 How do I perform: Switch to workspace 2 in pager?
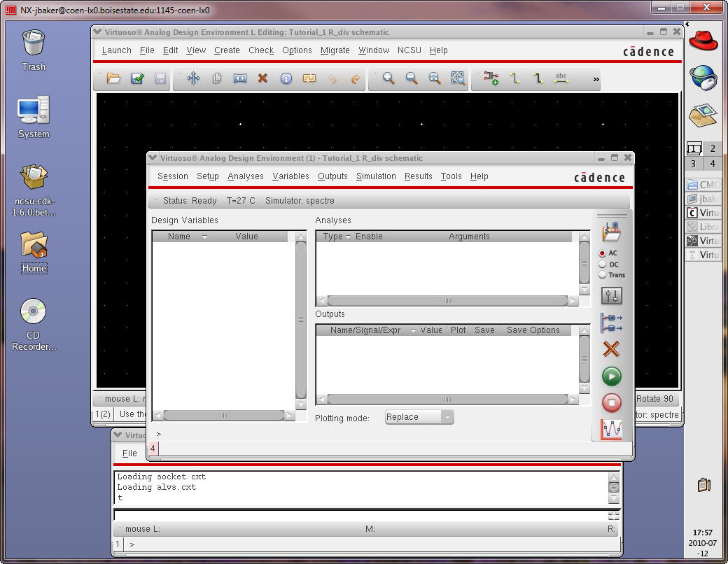click(x=713, y=148)
